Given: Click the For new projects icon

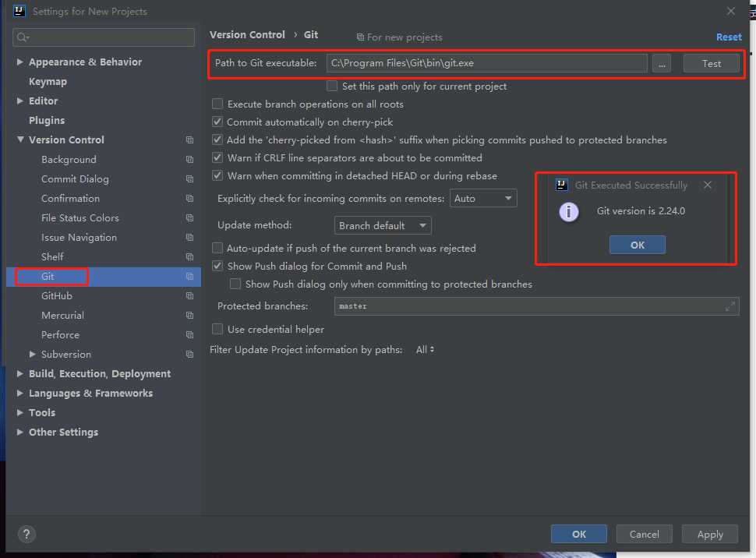Looking at the screenshot, I should click(359, 37).
